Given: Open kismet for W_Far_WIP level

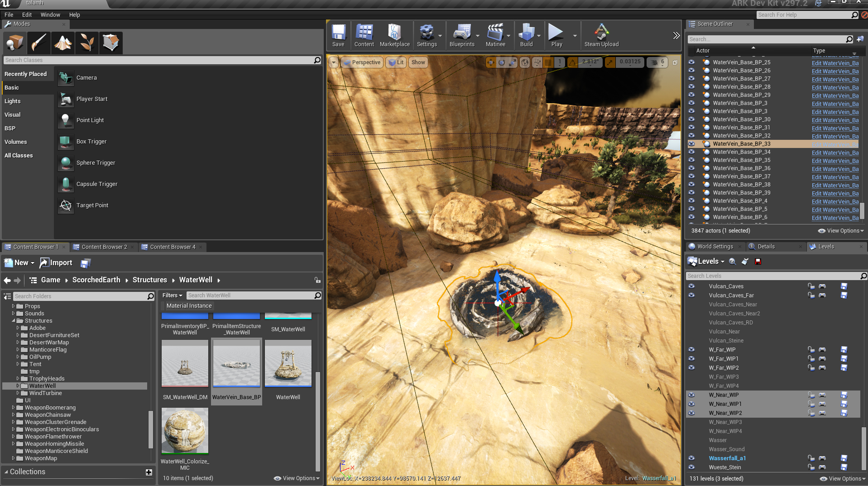Looking at the screenshot, I should pyautogui.click(x=822, y=350).
